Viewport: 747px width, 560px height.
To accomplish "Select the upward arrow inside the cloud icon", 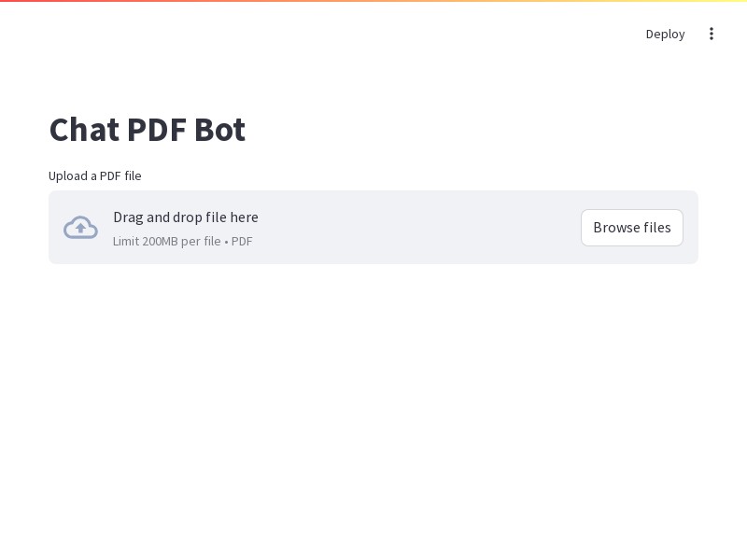I will (x=80, y=229).
